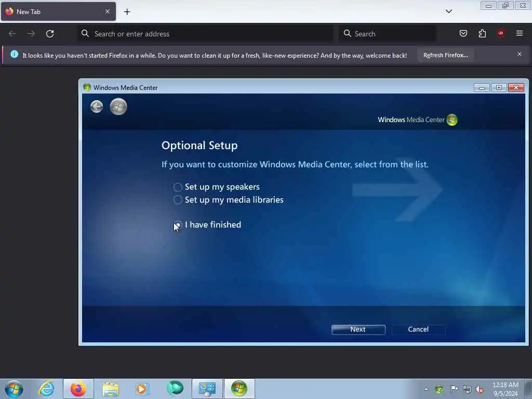This screenshot has width=532, height=399.
Task: Close the New Tab tab
Action: click(108, 11)
